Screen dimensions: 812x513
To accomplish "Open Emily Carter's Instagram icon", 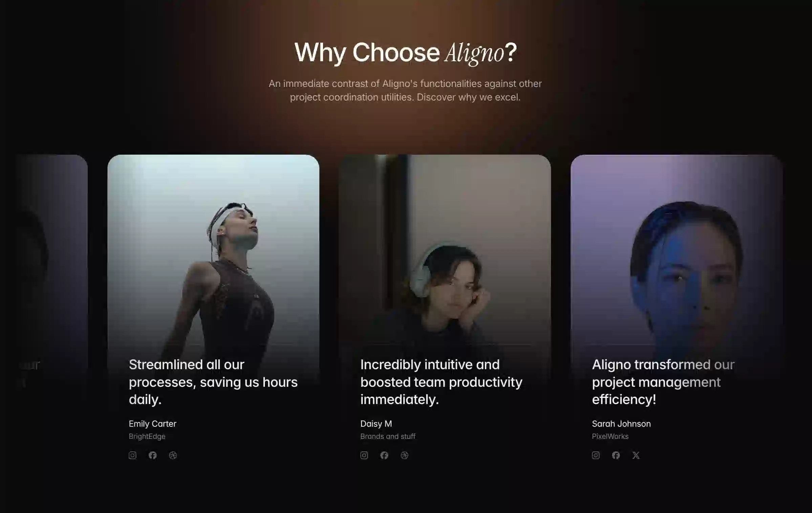I will pos(132,455).
